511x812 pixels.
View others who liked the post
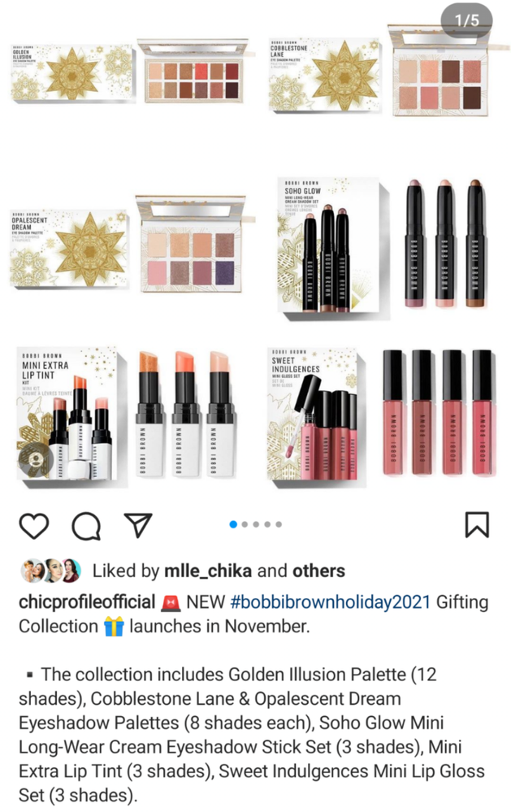[319, 571]
